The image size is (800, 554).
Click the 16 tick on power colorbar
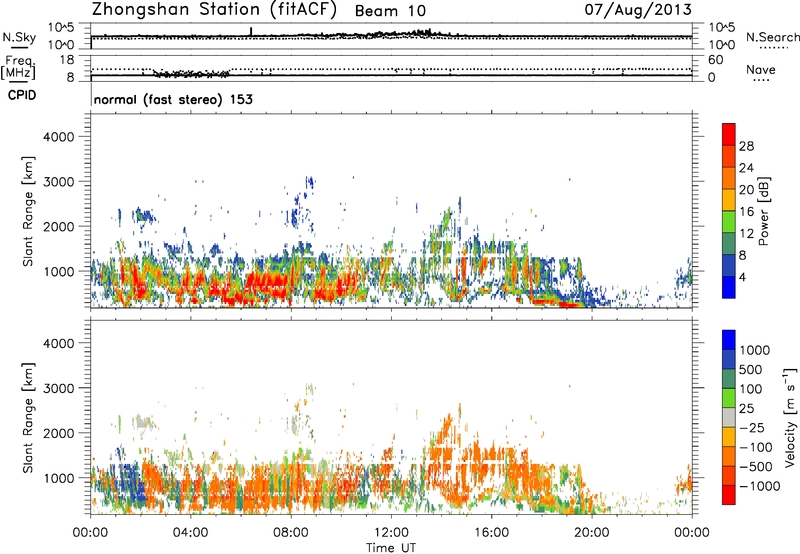point(746,212)
